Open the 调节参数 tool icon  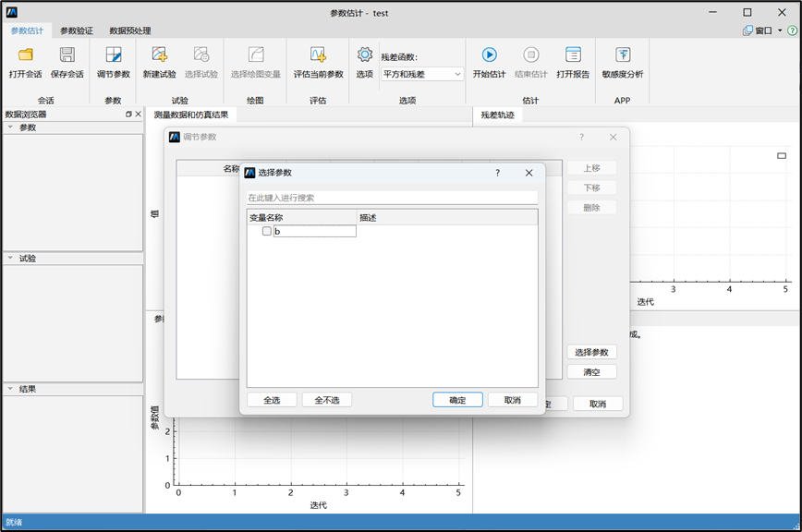[x=114, y=54]
